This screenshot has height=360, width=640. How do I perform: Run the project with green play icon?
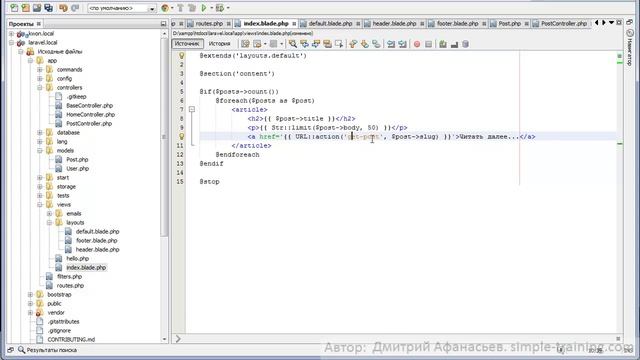[204, 8]
